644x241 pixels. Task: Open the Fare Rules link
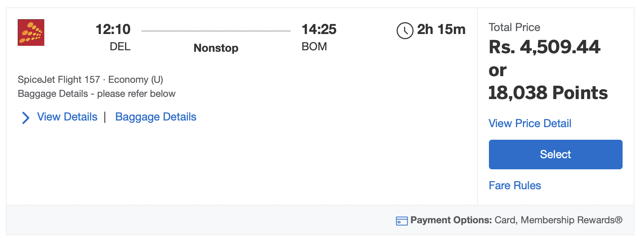pos(514,186)
